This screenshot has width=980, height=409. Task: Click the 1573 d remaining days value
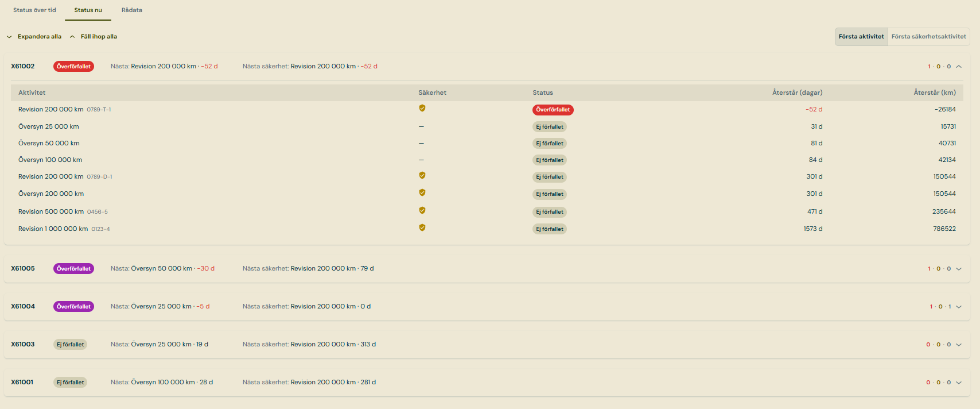pos(813,229)
